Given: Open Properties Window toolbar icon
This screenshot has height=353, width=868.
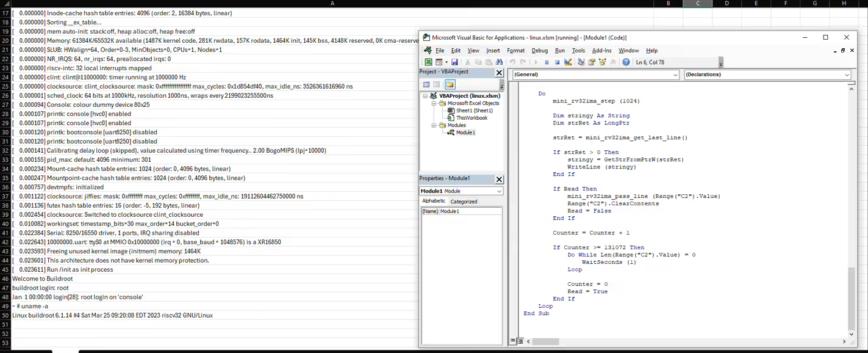Looking at the screenshot, I should click(x=592, y=62).
